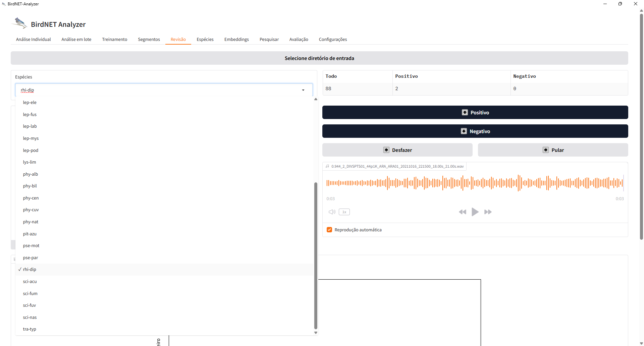
Task: Click the fast-forward icon in audio player
Action: coord(488,212)
